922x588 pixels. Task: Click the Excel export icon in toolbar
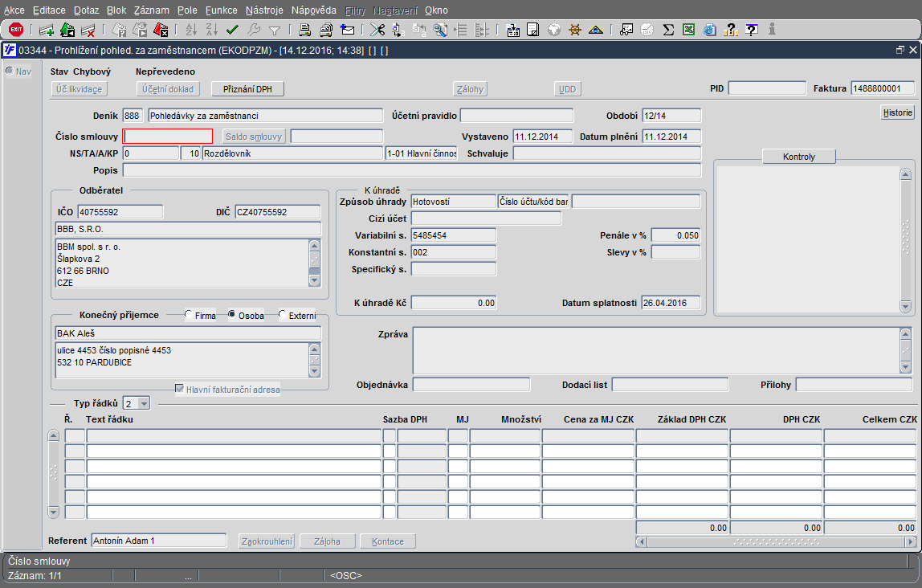[x=688, y=30]
